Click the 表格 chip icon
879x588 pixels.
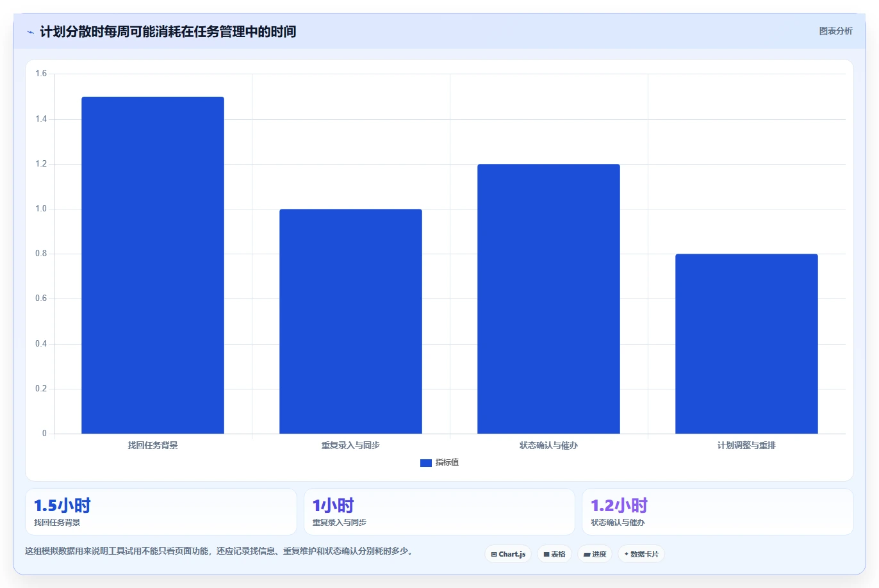546,555
